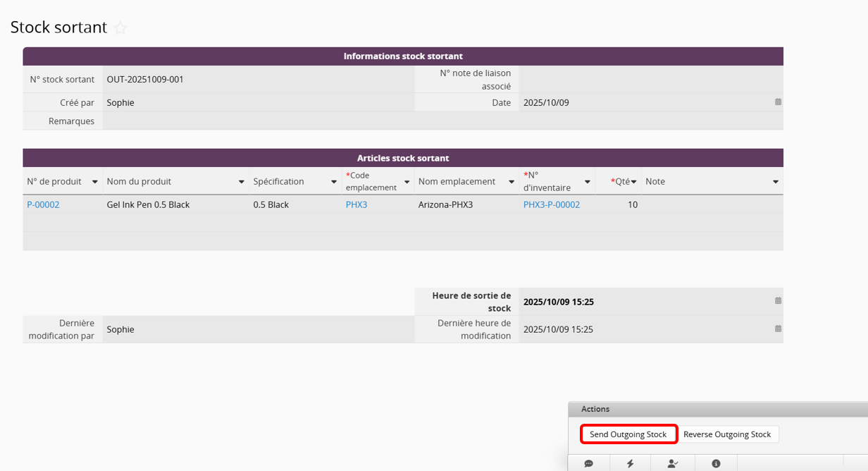The image size is (868, 471).
Task: Expand Nom emplacement column dropdown
Action: pyautogui.click(x=511, y=182)
